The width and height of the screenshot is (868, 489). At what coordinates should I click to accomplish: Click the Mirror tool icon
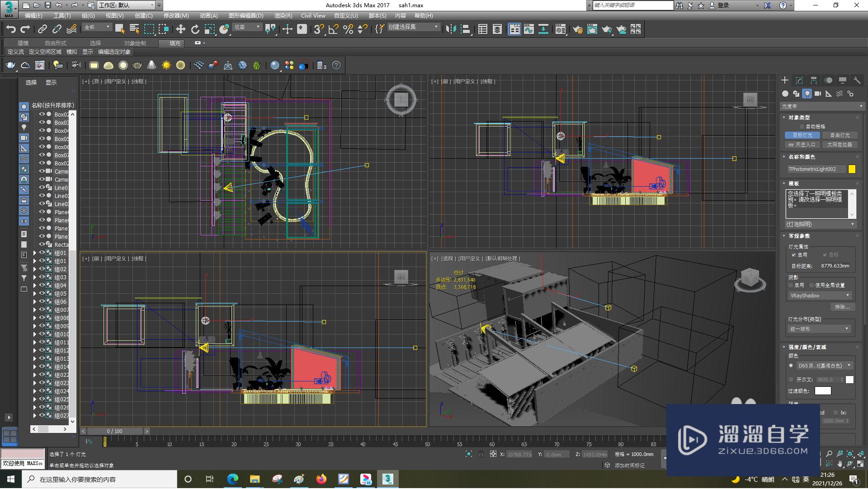pos(451,29)
